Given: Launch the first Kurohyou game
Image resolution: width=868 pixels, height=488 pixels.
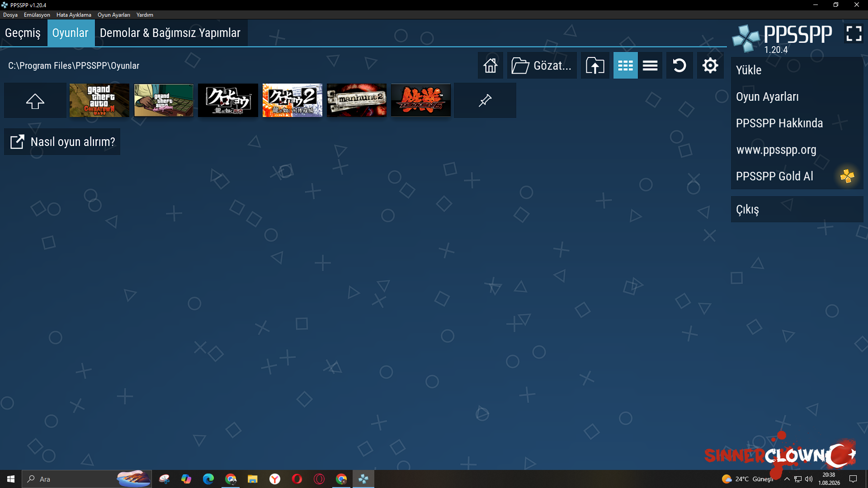Looking at the screenshot, I should coord(228,100).
